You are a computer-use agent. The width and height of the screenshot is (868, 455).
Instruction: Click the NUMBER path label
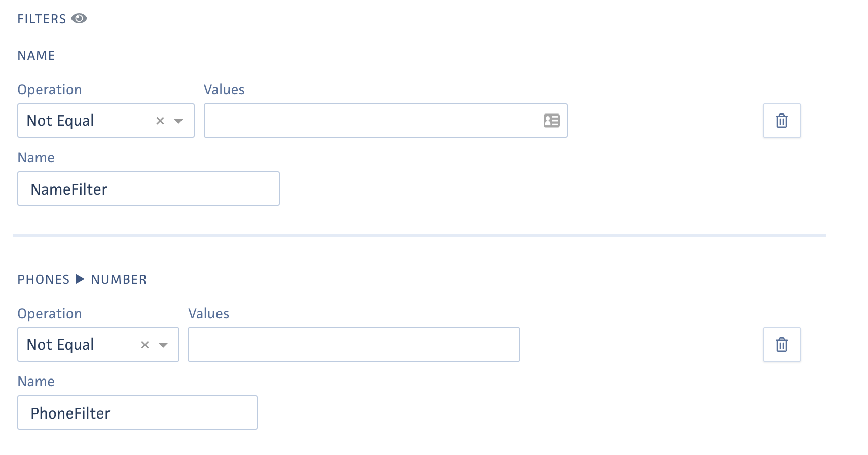[x=119, y=280]
